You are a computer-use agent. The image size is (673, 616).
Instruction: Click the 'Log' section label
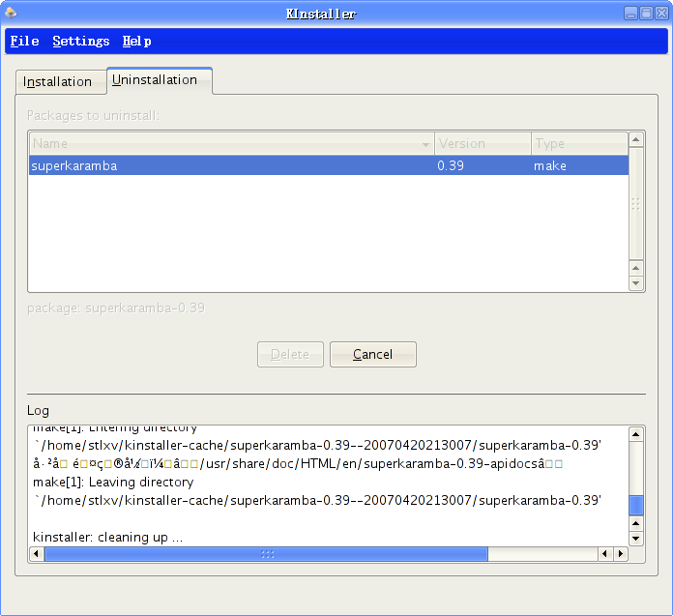coord(39,411)
